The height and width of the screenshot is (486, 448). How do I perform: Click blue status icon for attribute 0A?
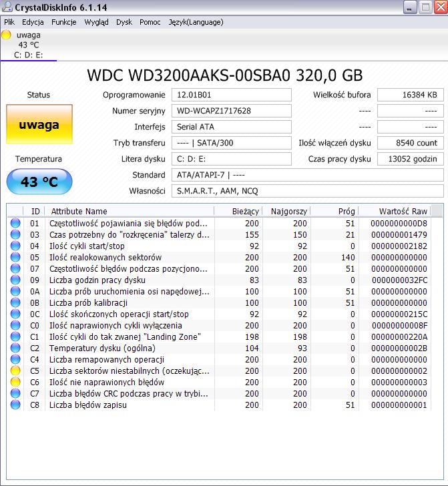click(15, 291)
